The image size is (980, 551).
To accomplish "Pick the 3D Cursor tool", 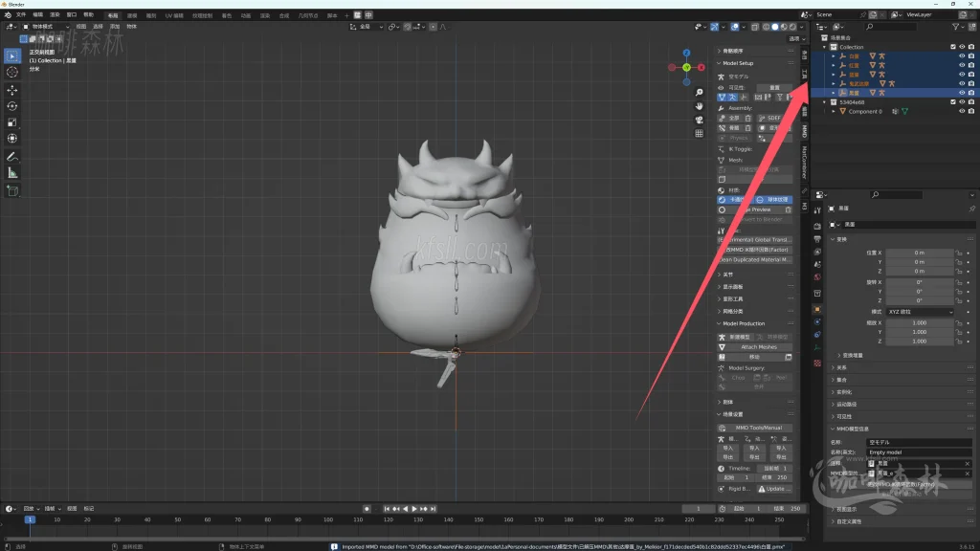I will [12, 72].
